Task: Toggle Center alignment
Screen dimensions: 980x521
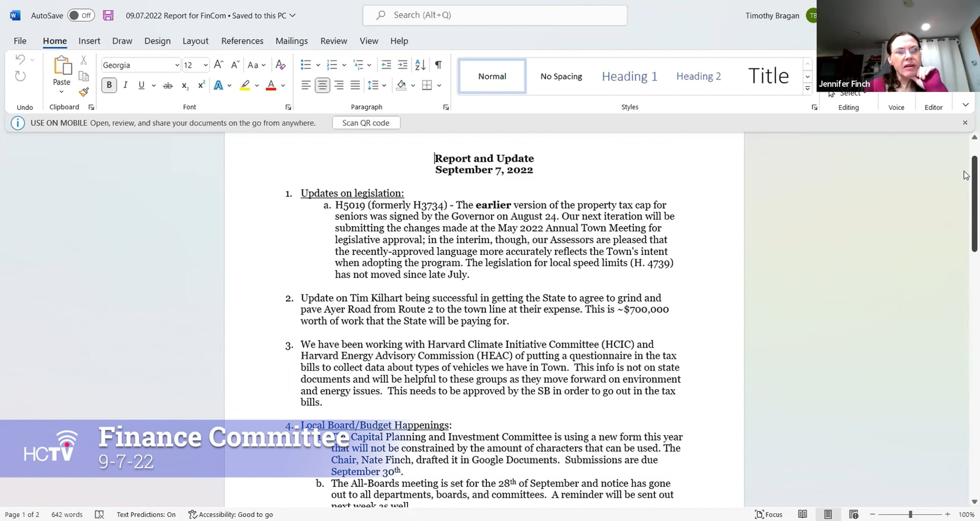Action: coord(322,85)
